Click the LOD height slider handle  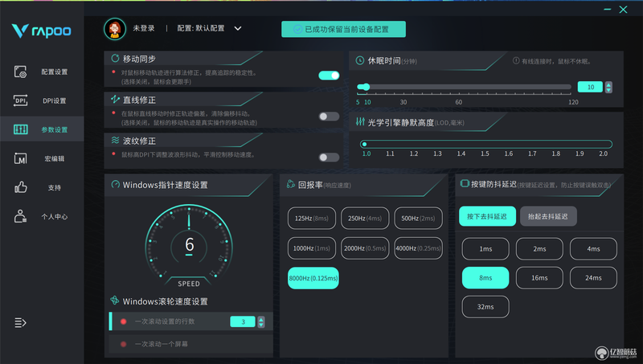tap(365, 144)
